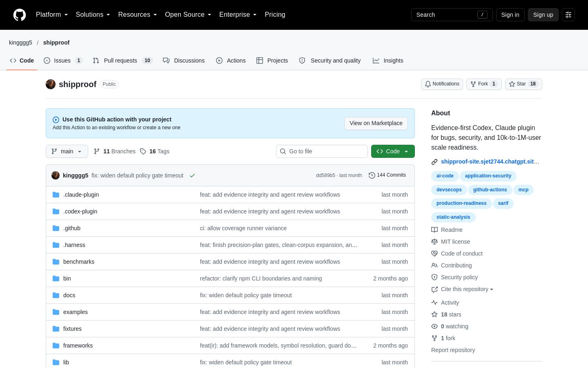Click the header Search box
The image size is (588, 368).
pyautogui.click(x=452, y=15)
